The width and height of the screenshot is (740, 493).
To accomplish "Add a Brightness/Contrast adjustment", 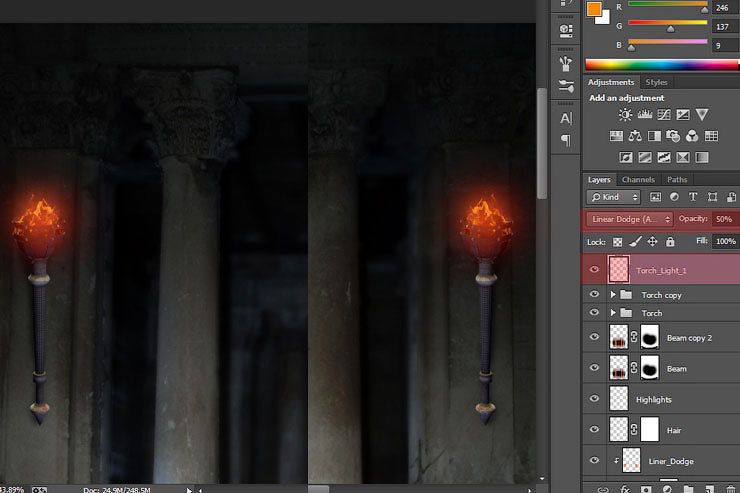I will [x=625, y=115].
